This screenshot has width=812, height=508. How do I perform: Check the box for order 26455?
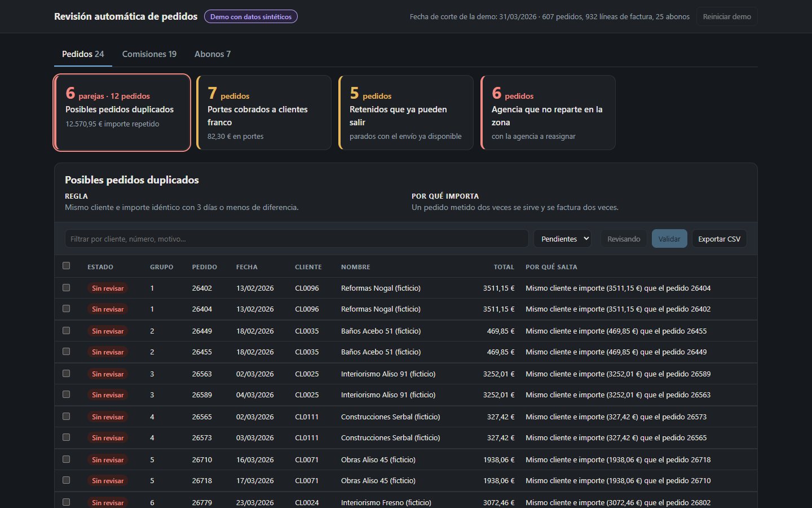pos(67,352)
